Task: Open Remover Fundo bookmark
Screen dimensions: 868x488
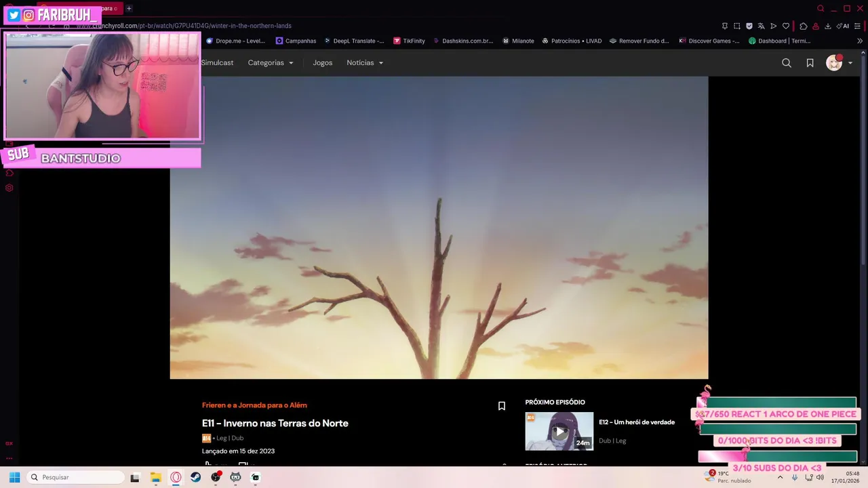Action: point(639,41)
